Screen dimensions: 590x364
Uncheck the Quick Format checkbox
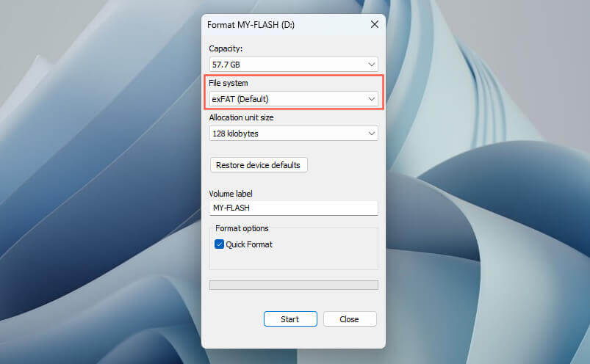(219, 244)
